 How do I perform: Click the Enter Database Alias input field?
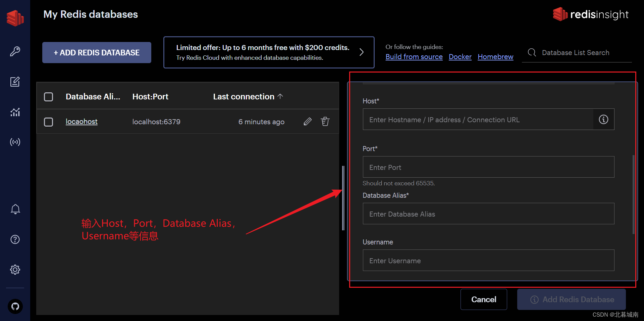coord(488,214)
